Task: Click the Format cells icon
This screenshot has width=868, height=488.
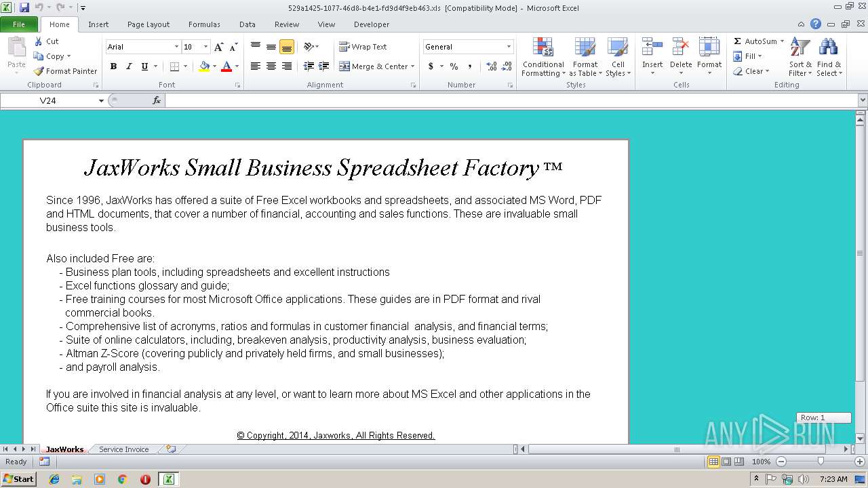Action: 709,47
